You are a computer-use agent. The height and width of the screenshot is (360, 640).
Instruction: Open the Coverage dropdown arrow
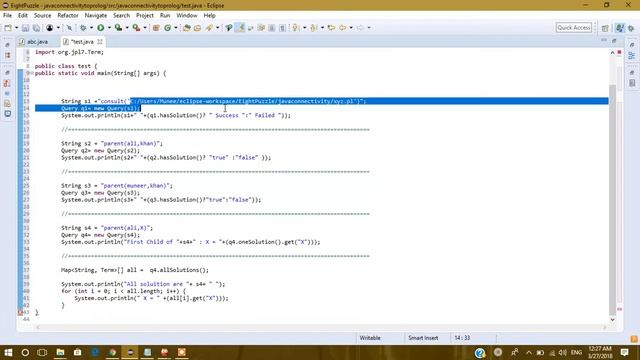[127, 28]
